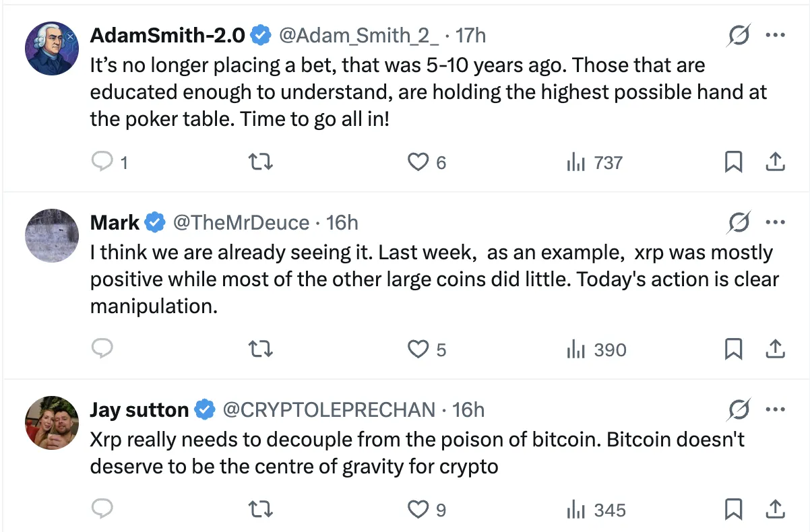Viewport: 810px width, 532px height.
Task: Open the reply icon on Mark's tweet
Action: pos(102,349)
